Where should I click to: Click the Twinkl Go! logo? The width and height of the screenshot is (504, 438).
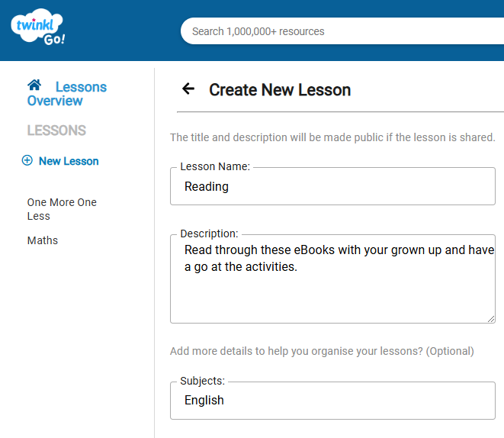click(38, 27)
